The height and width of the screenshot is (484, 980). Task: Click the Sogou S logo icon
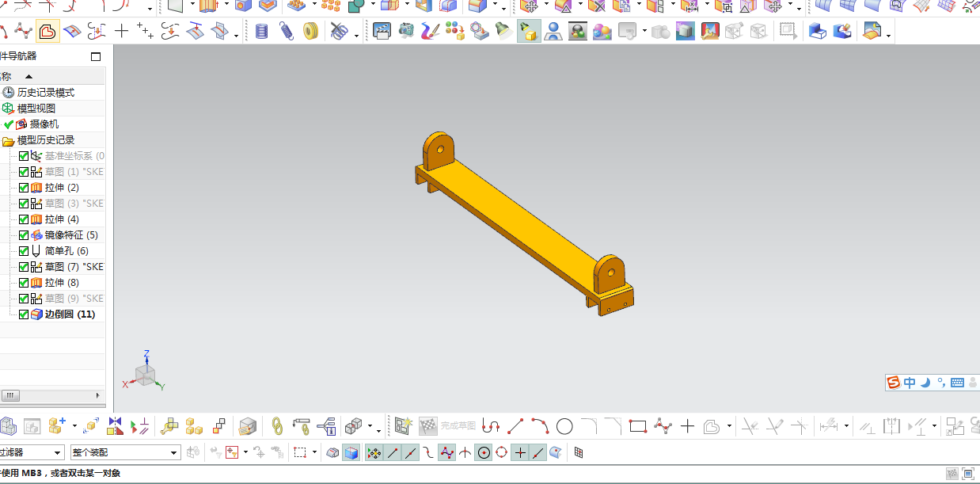(x=894, y=383)
